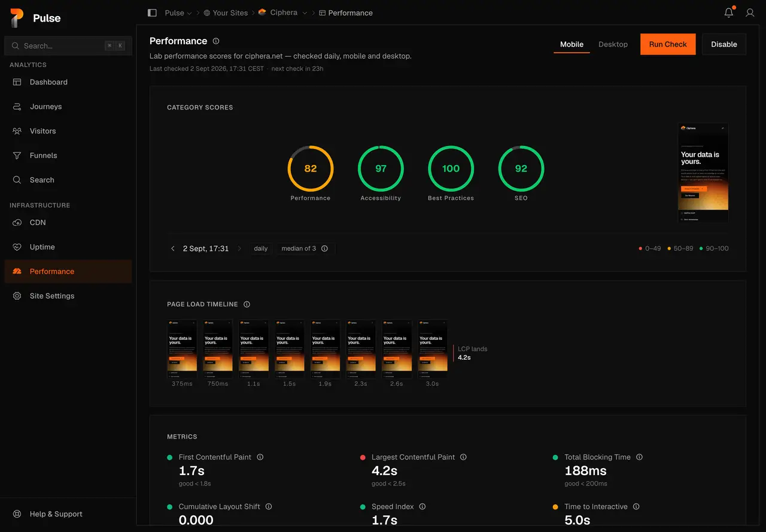The height and width of the screenshot is (532, 766).
Task: Click the Dashboard icon in sidebar
Action: point(17,82)
